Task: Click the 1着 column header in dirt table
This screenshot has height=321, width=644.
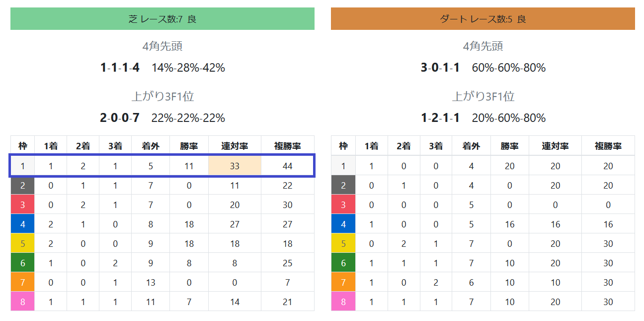Action: [x=372, y=146]
